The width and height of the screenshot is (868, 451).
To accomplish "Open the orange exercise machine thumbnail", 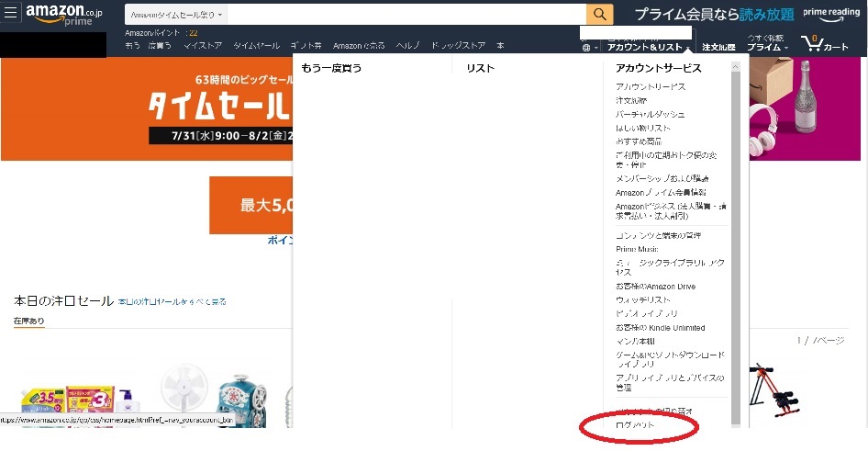I will [773, 392].
